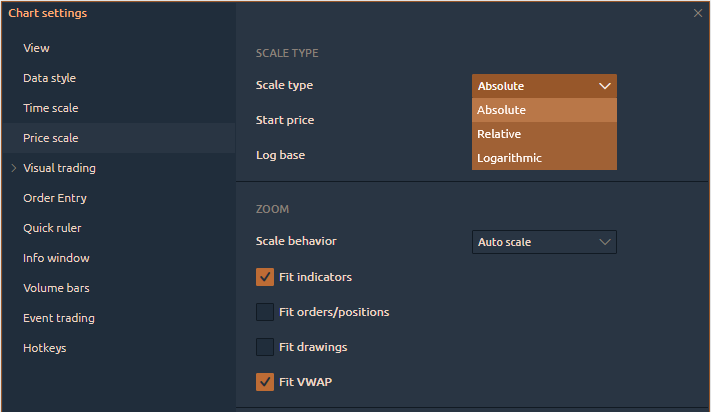Image resolution: width=711 pixels, height=412 pixels.
Task: Disable the Fit VWAP checkbox
Action: (x=265, y=382)
